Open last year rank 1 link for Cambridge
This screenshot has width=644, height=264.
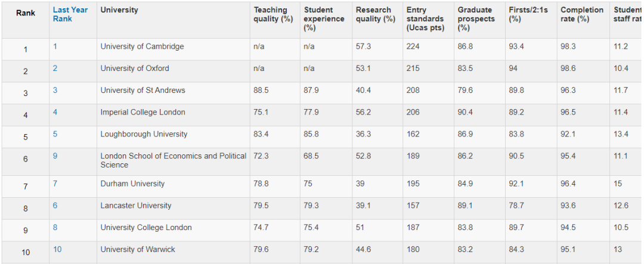coord(55,46)
